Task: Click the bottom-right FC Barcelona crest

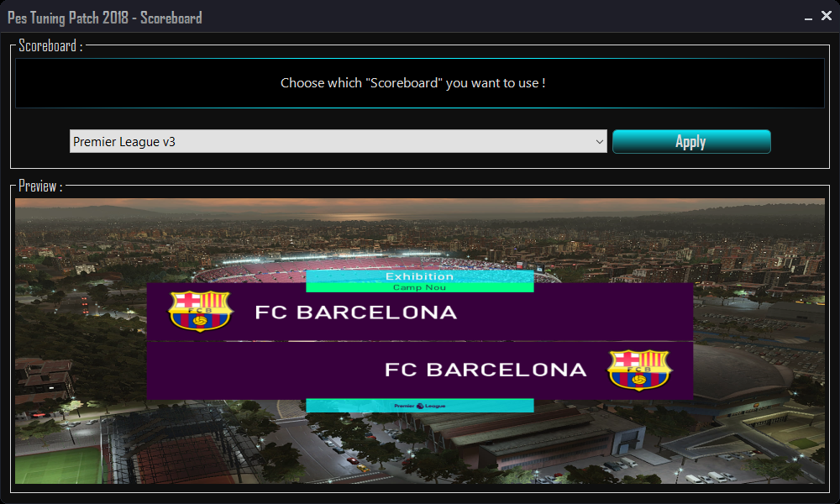Action: (x=639, y=370)
